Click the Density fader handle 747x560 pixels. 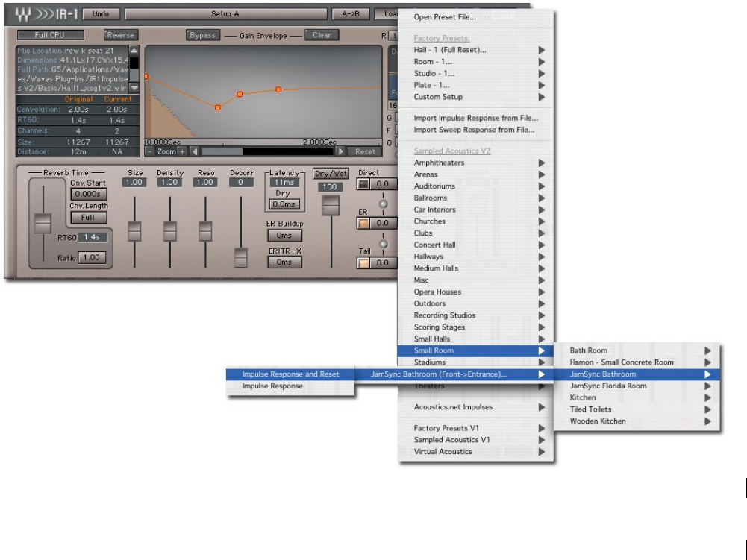tap(169, 231)
